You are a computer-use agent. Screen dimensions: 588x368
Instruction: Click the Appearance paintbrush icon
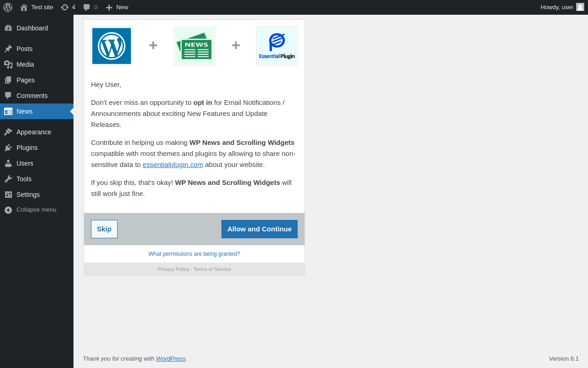tap(8, 132)
